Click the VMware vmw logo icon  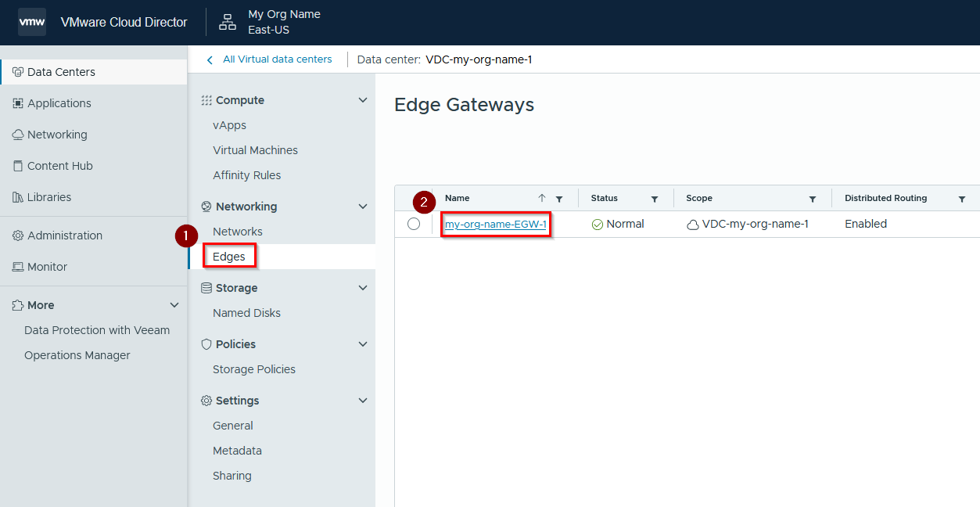tap(32, 22)
